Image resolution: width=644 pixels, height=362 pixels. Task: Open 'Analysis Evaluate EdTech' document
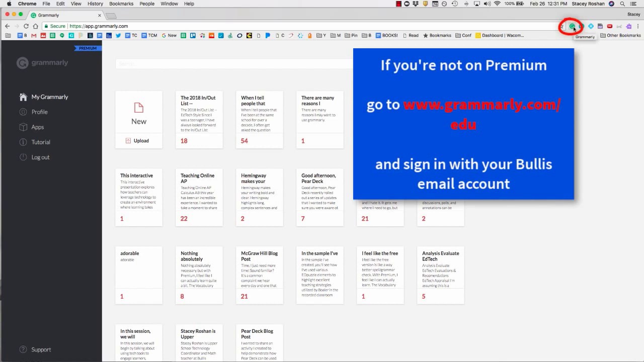click(441, 276)
